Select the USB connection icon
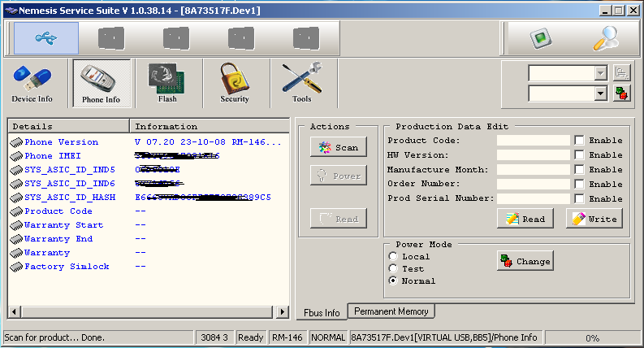The image size is (644, 348). point(46,38)
